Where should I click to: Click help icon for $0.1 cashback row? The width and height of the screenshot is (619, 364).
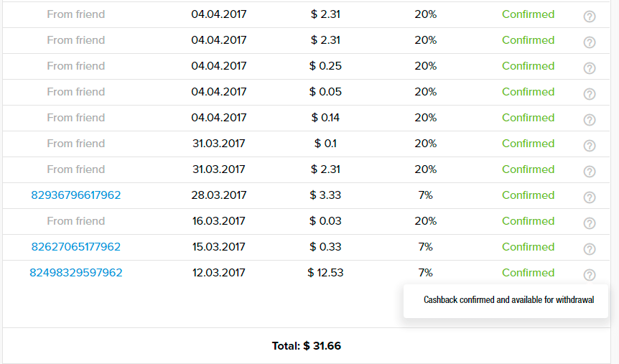(590, 146)
